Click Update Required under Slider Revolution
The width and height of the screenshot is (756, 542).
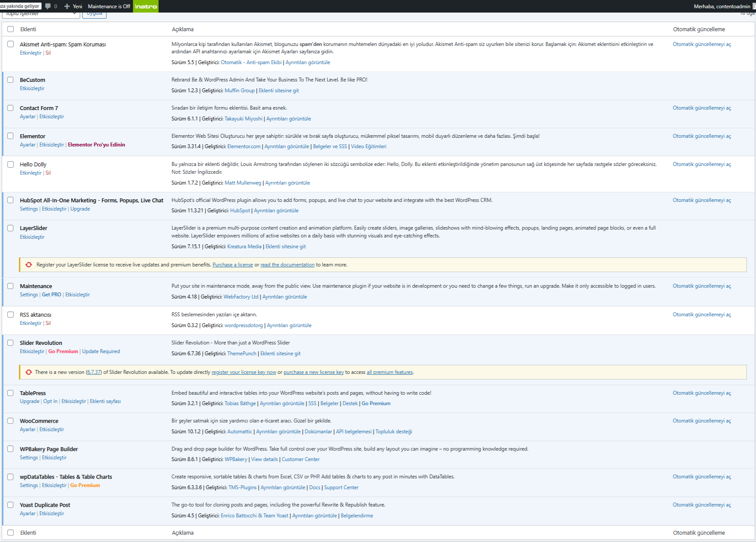click(101, 351)
